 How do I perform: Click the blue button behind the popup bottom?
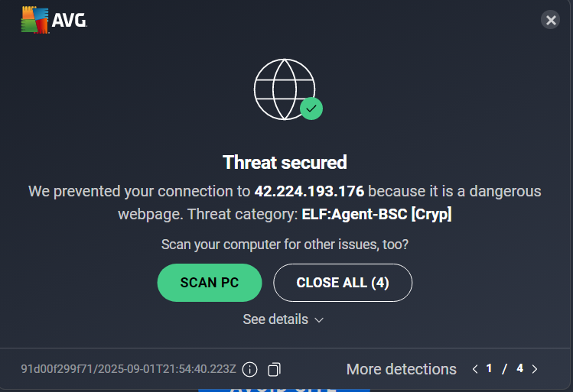(x=285, y=390)
